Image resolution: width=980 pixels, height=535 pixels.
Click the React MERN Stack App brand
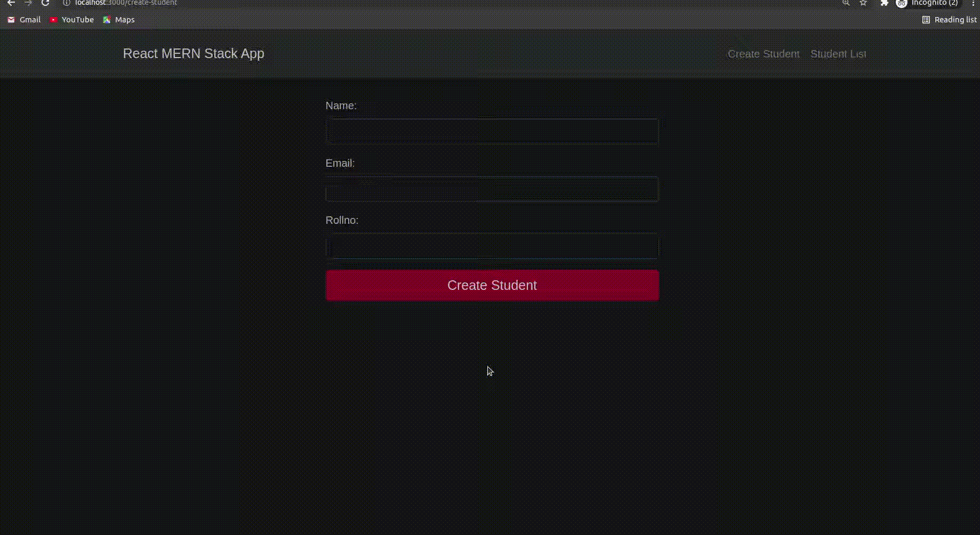click(194, 53)
